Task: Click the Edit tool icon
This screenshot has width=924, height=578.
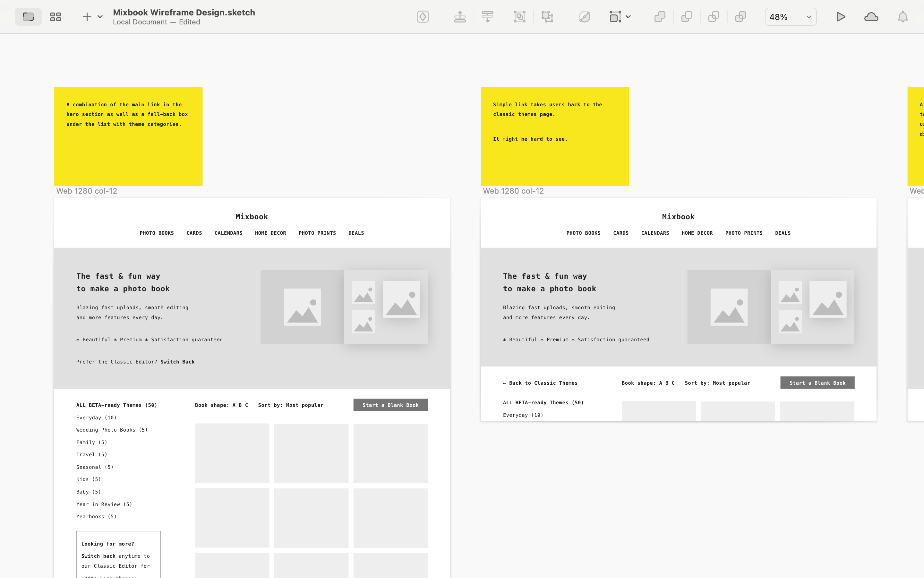Action: [585, 17]
